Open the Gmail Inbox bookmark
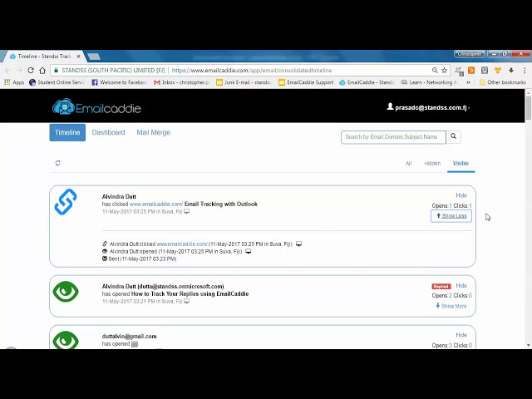This screenshot has width=532, height=399. 181,82
